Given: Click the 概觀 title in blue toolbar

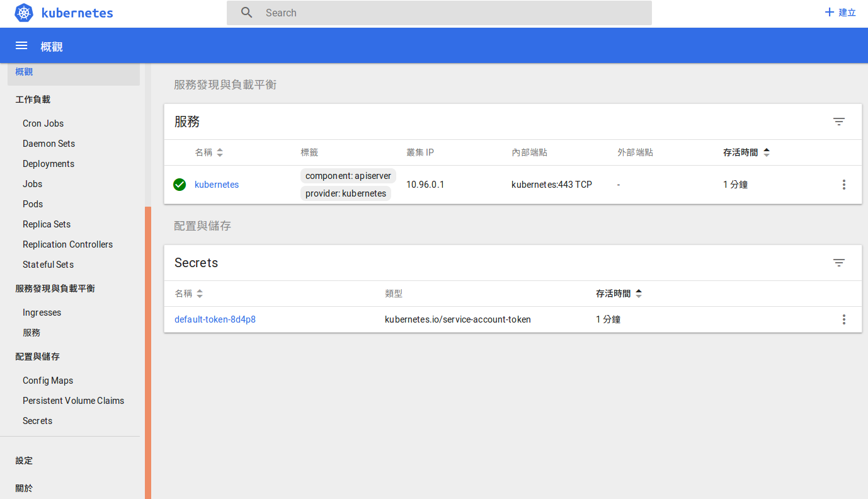Looking at the screenshot, I should click(x=52, y=47).
